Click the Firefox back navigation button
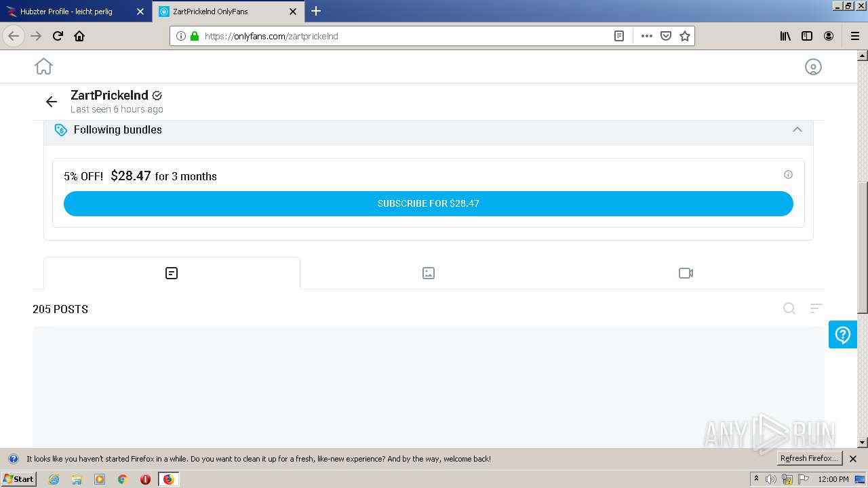The image size is (868, 488). tap(14, 36)
